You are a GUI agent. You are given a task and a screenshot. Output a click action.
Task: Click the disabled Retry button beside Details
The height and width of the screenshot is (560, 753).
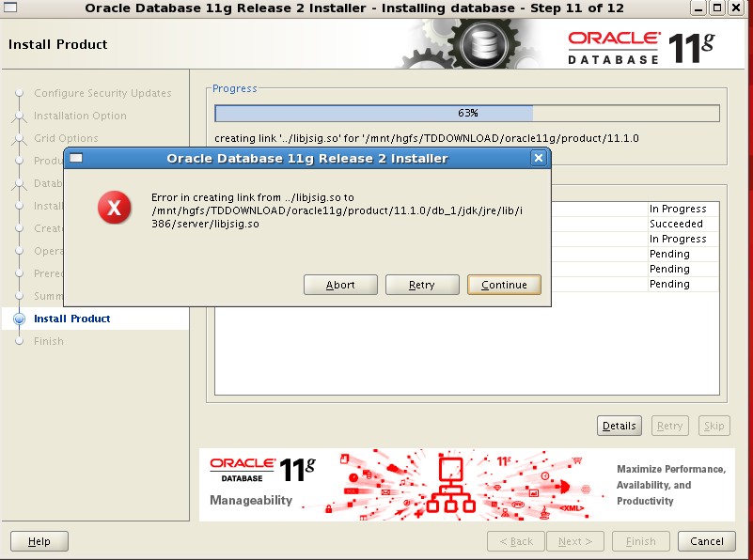[670, 426]
